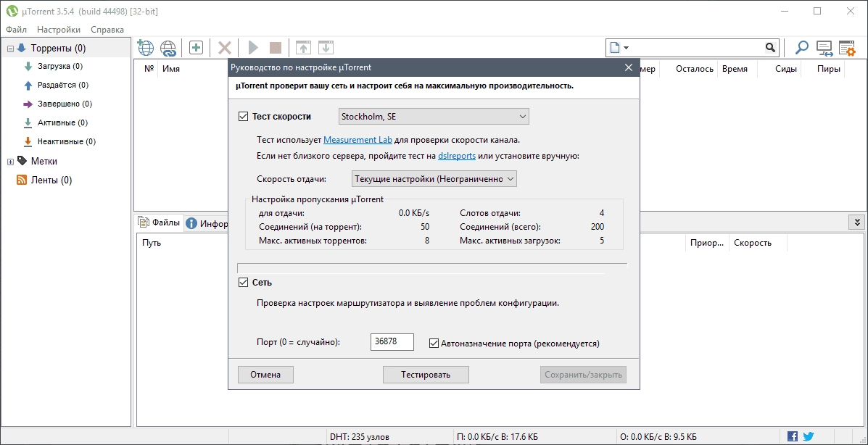Viewport: 868px width, 445px height.
Task: Move torrent up in queue
Action: [304, 47]
